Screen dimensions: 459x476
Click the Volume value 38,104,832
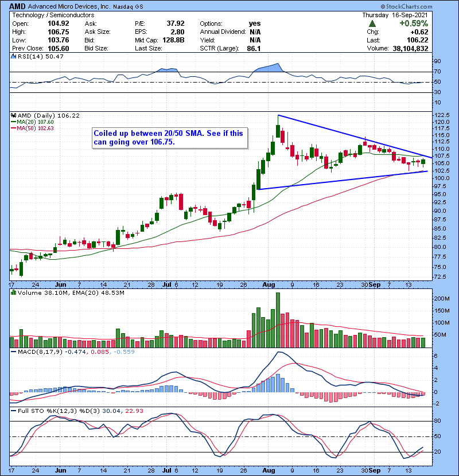[410, 49]
